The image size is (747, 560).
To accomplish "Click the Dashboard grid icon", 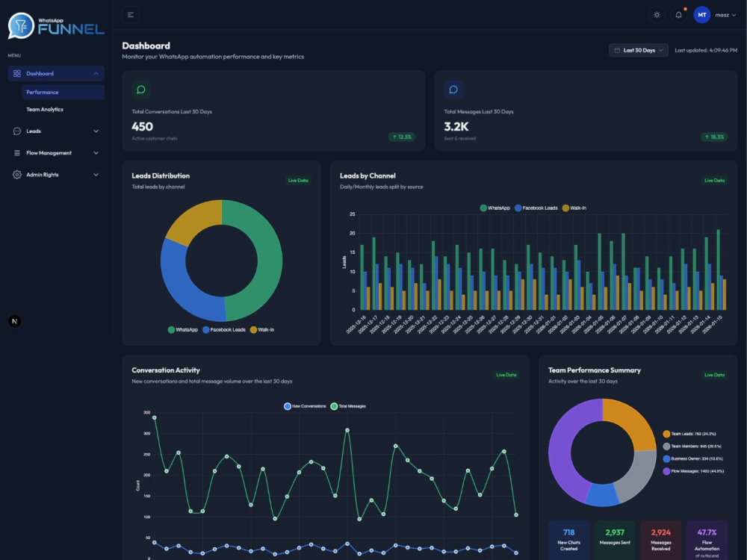I will coord(17,73).
